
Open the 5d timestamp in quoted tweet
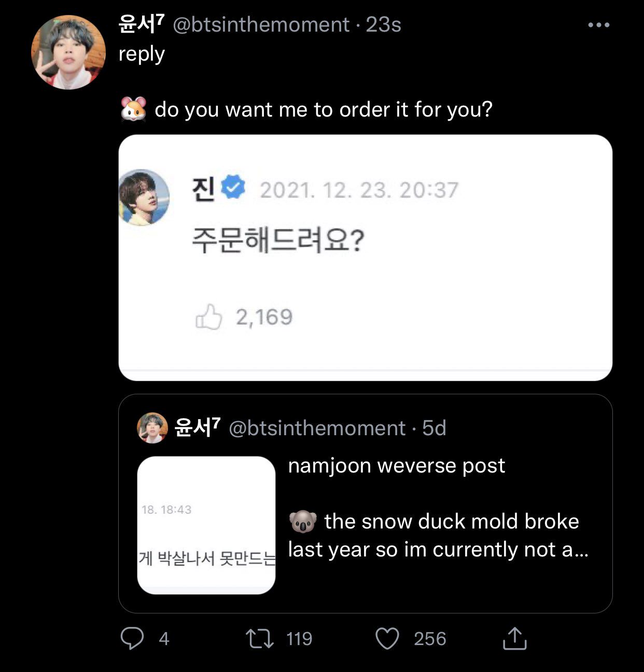click(434, 428)
